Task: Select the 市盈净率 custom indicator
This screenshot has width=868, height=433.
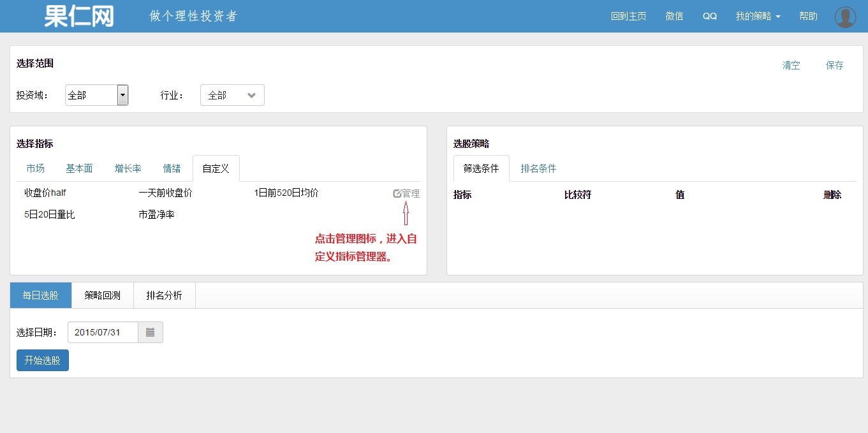Action: [x=156, y=215]
